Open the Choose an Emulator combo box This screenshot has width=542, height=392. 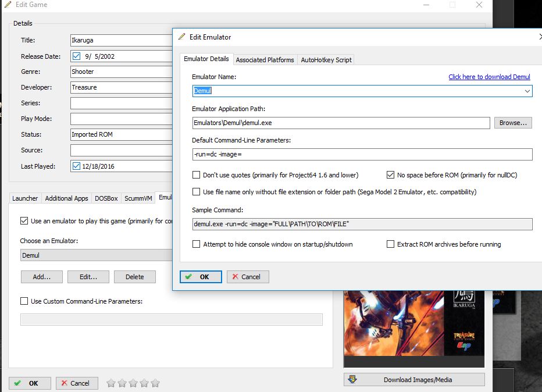(x=96, y=255)
